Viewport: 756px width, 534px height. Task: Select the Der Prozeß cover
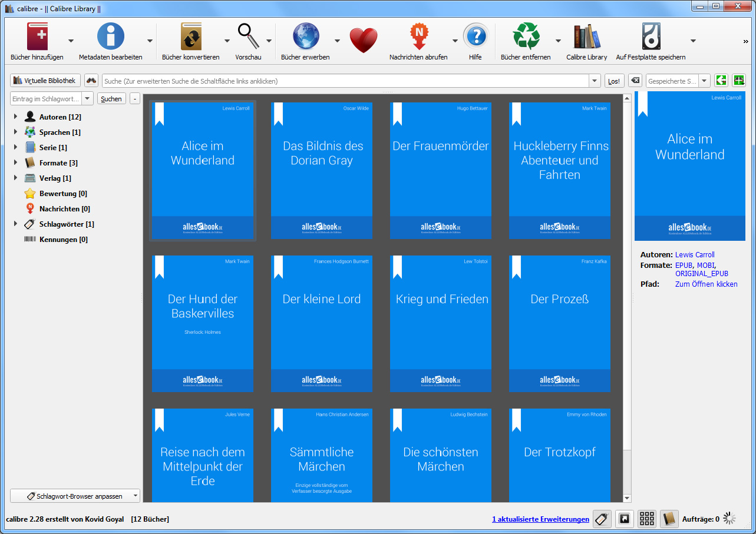tap(560, 324)
